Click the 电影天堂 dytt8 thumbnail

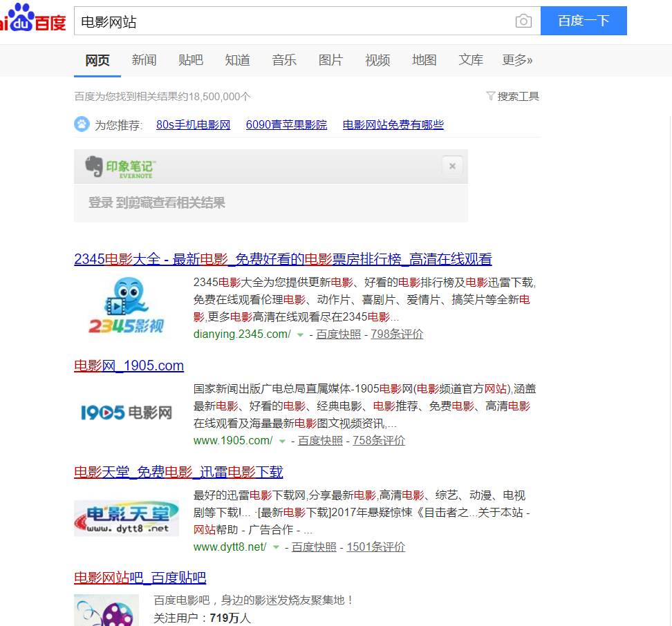(127, 518)
